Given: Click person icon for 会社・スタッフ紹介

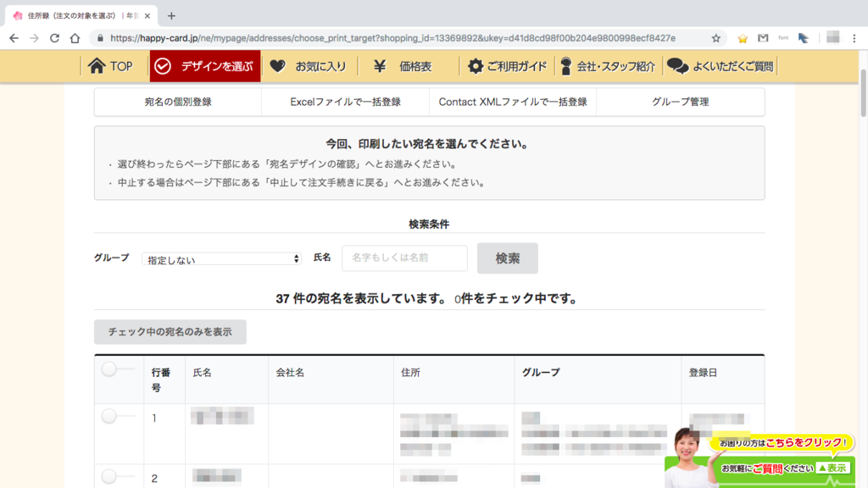Looking at the screenshot, I should coord(565,66).
